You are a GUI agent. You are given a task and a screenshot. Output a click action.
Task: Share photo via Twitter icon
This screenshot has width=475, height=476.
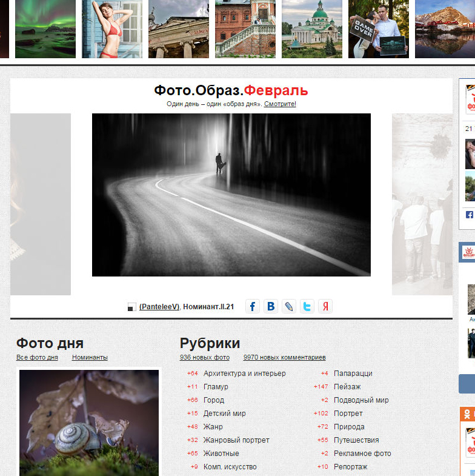point(307,306)
